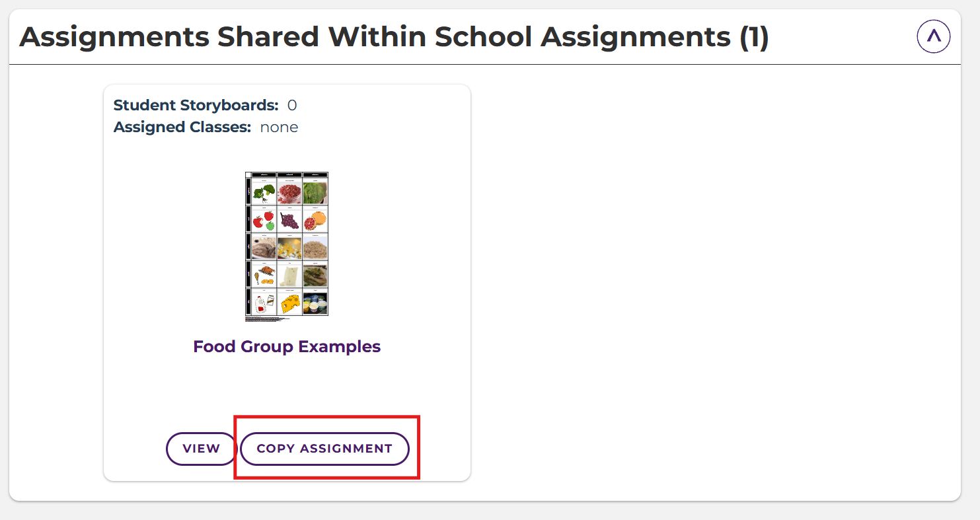The width and height of the screenshot is (980, 520).
Task: Click the Student Storyboards count of 0
Action: tap(292, 105)
